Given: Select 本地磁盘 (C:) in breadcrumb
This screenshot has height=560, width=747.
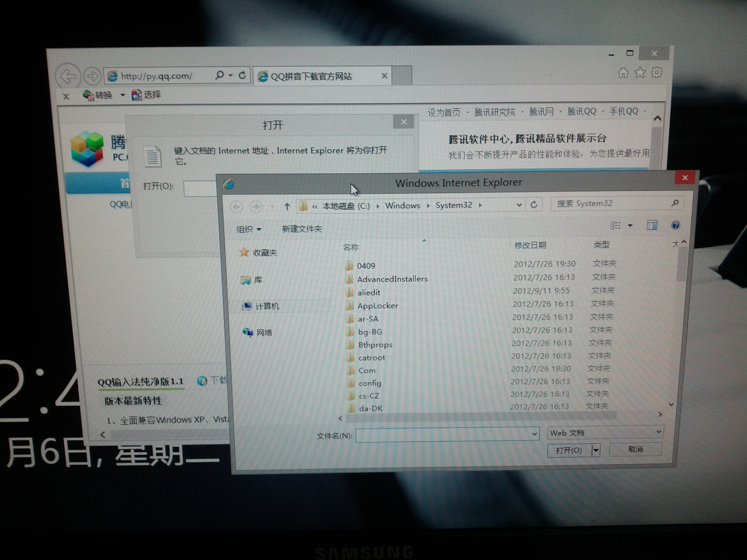Looking at the screenshot, I should tap(346, 206).
